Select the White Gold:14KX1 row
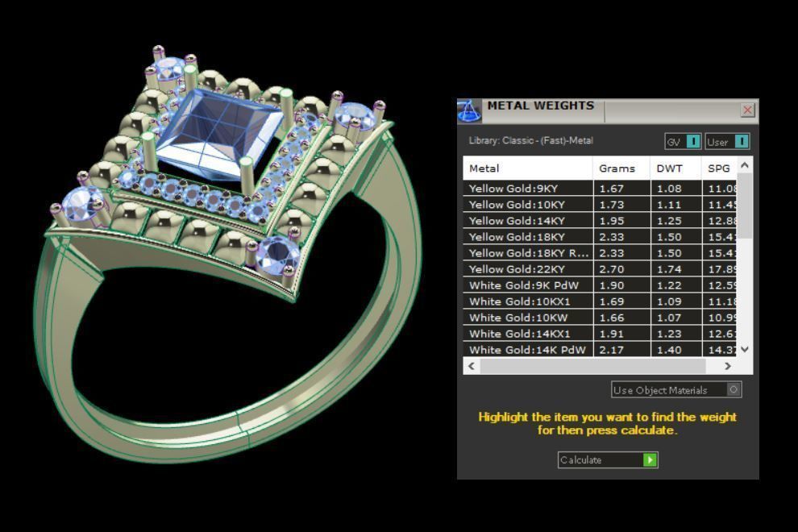The width and height of the screenshot is (798, 532). pyautogui.click(x=600, y=334)
